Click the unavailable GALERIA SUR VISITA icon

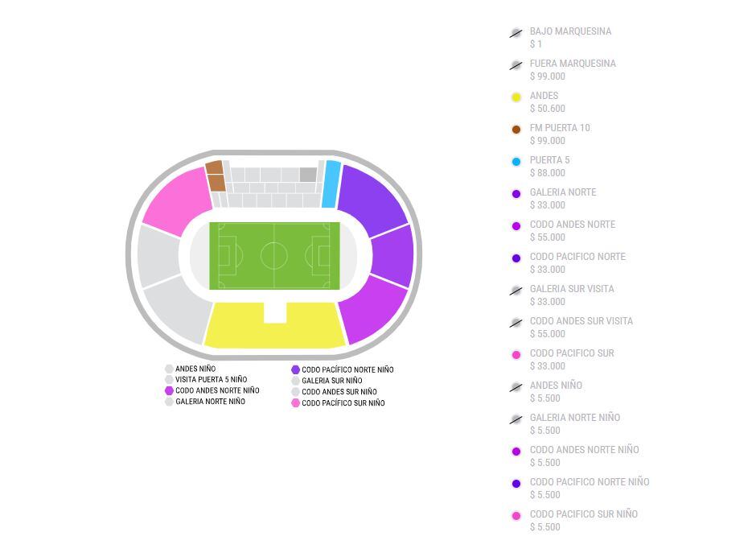516,291
